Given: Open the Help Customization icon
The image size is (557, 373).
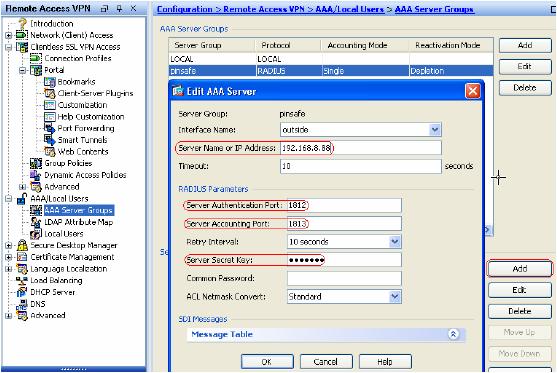Looking at the screenshot, I should (50, 117).
